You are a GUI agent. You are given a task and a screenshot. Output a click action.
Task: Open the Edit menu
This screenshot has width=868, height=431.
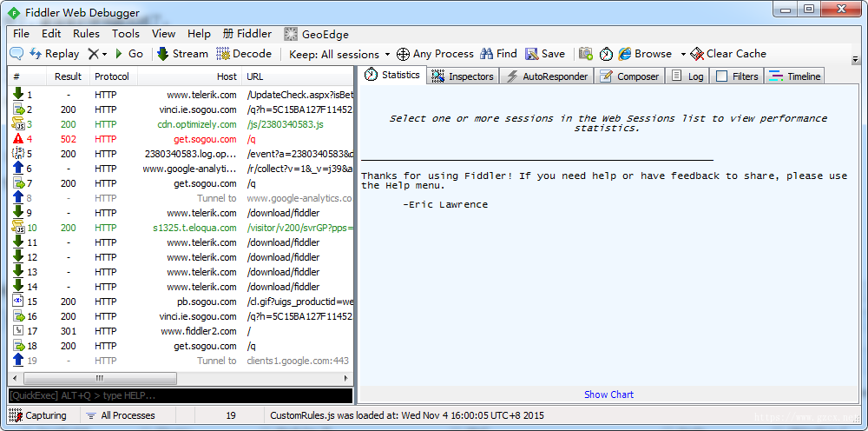coord(51,34)
